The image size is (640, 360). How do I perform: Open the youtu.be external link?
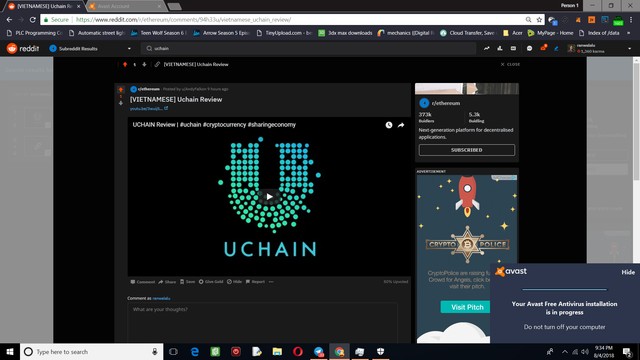(149, 109)
